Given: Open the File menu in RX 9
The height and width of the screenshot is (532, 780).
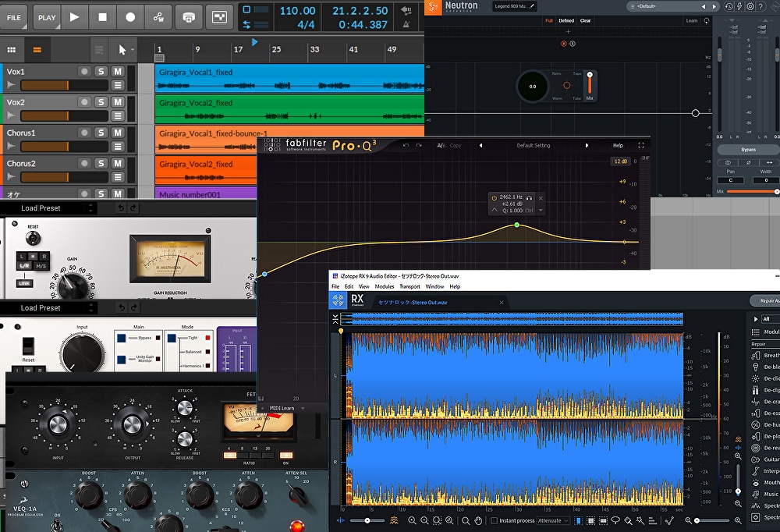Looking at the screenshot, I should pos(335,286).
